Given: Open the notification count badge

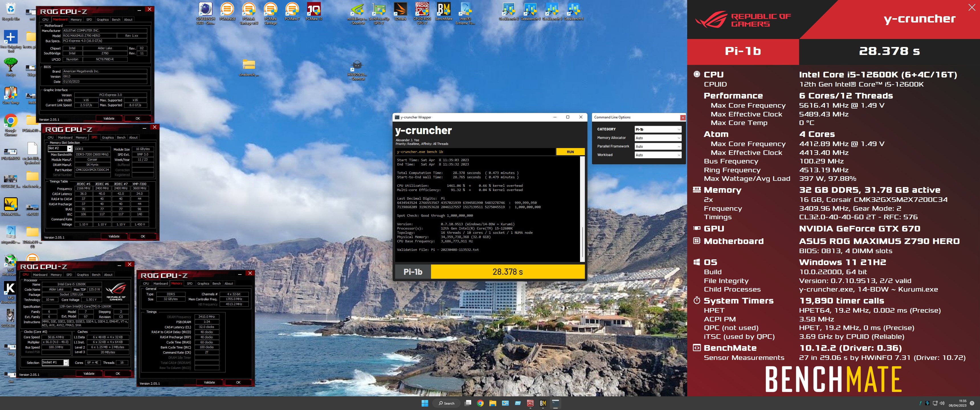Looking at the screenshot, I should pyautogui.click(x=972, y=403).
